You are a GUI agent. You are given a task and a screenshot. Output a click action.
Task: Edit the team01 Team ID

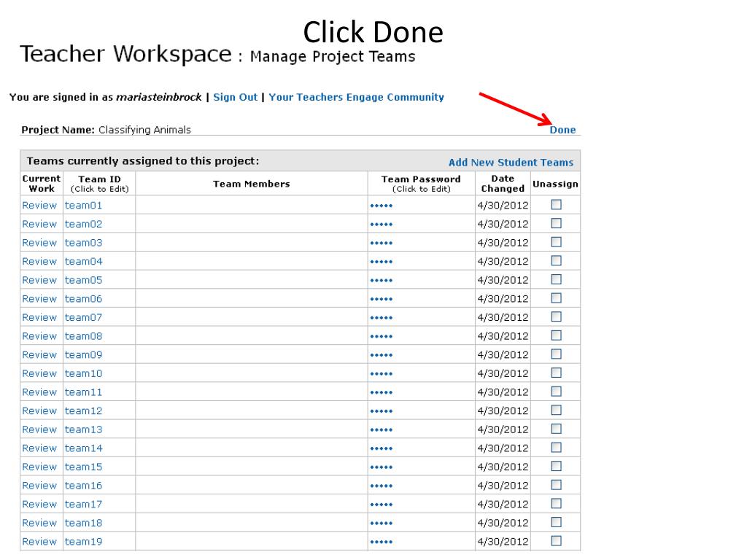pos(83,205)
